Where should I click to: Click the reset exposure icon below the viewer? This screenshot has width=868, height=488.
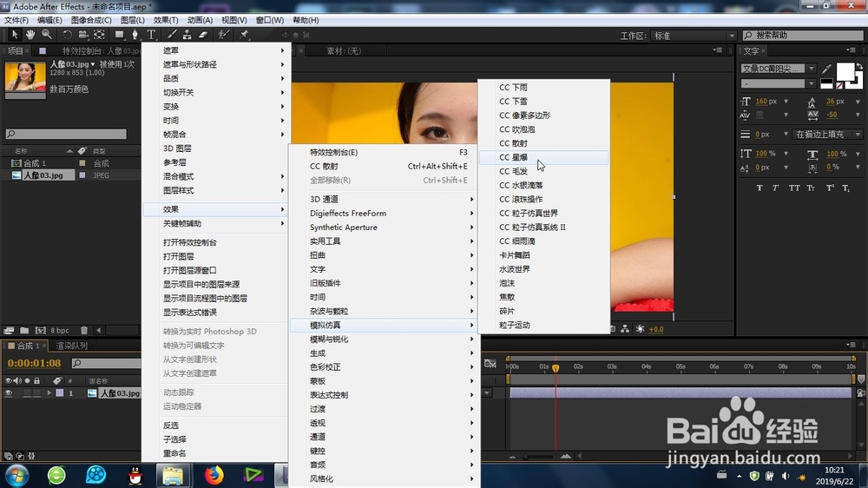640,329
